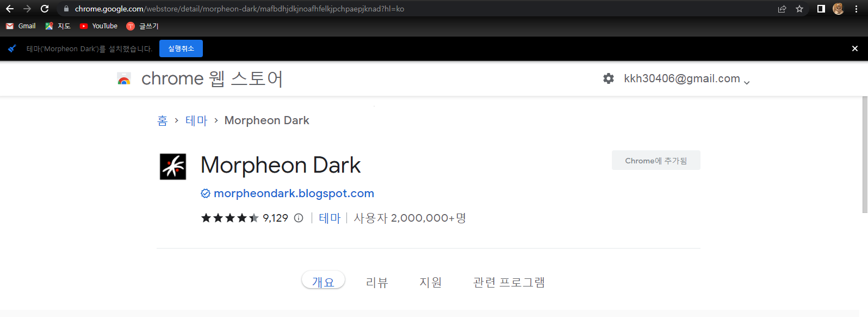This screenshot has width=868, height=317.
Task: Go back to the previous page
Action: pyautogui.click(x=10, y=9)
